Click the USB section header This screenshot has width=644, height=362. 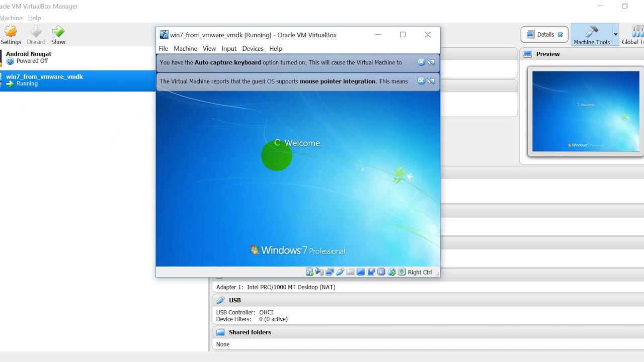point(428,300)
